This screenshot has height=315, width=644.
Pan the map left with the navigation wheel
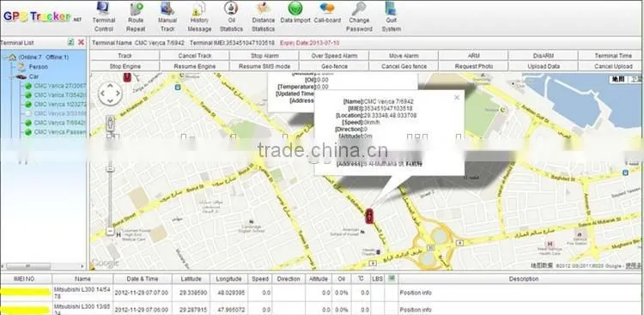[102, 94]
